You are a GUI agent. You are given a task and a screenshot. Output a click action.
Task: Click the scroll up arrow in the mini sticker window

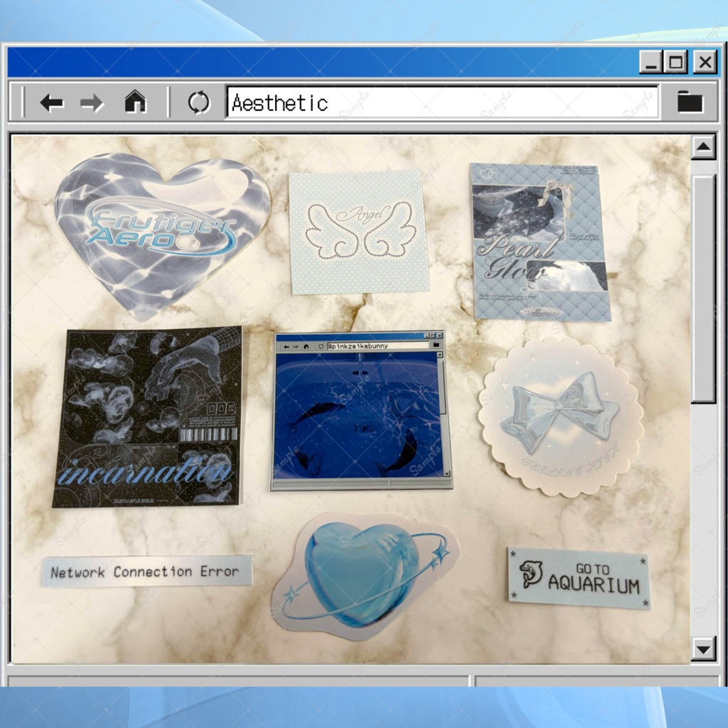(439, 354)
